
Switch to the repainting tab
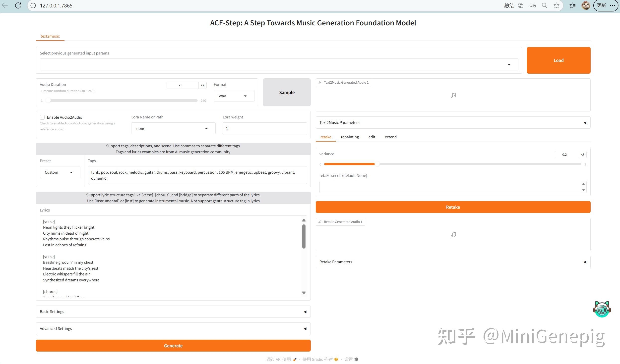350,137
